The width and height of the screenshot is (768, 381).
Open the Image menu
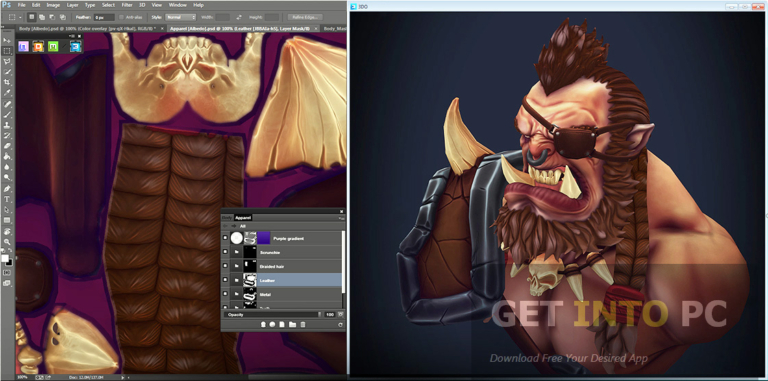[53, 5]
